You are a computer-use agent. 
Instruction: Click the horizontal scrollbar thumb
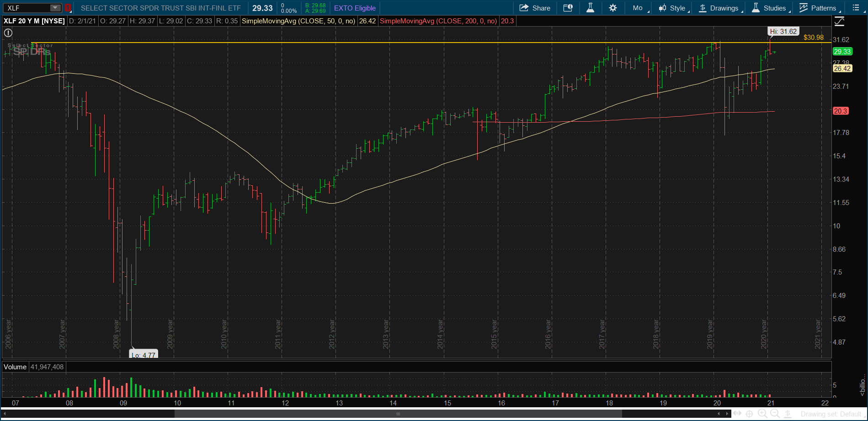pos(398,414)
